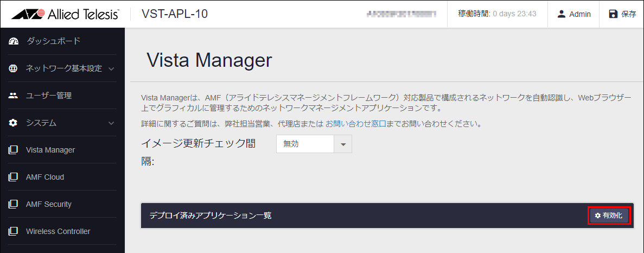Expand the システム menu chevron
Screen dimensions: 644x253
click(x=111, y=123)
